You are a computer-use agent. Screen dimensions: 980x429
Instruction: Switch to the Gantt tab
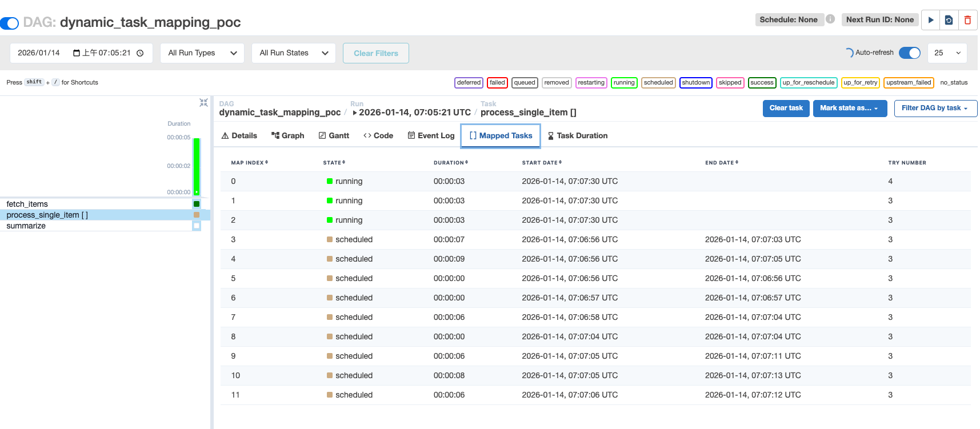click(334, 136)
